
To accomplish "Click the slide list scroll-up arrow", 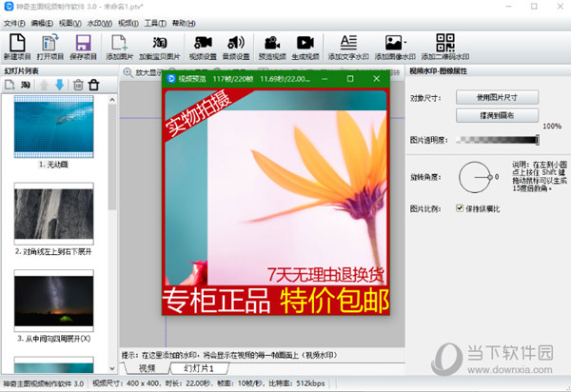I will point(112,99).
